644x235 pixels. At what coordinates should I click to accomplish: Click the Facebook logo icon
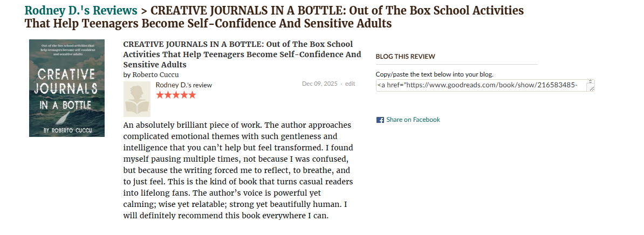(x=380, y=120)
